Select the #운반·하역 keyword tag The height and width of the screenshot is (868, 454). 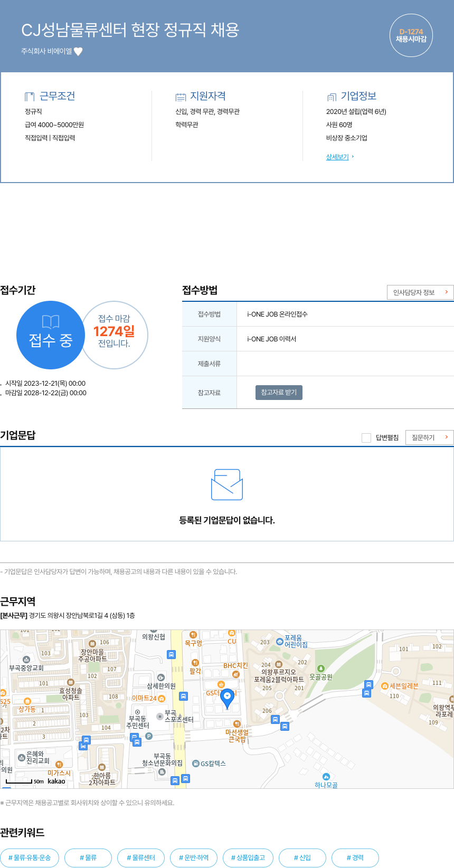[194, 857]
